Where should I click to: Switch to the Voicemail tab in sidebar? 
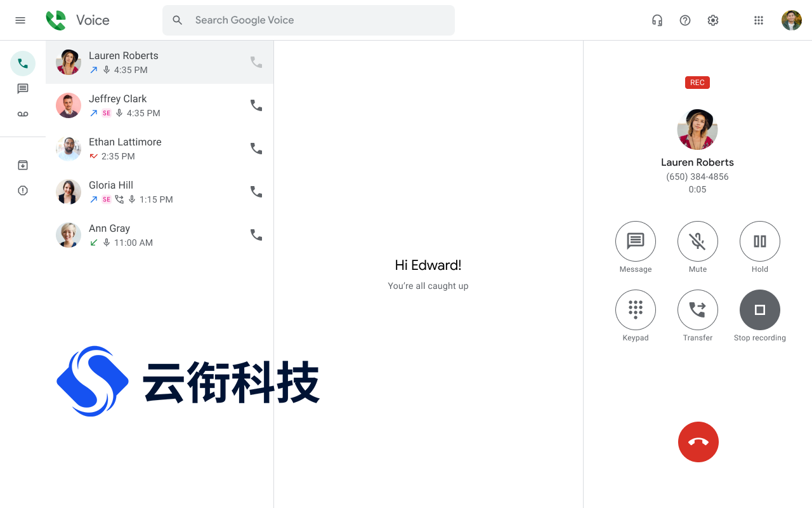[23, 114]
